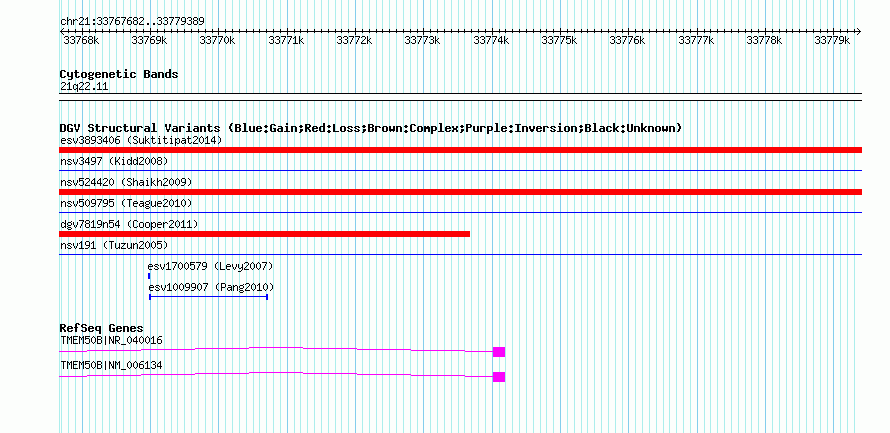Click the esv3893406 (Suktitipat2014) variant label
890x433 pixels.
(x=141, y=140)
